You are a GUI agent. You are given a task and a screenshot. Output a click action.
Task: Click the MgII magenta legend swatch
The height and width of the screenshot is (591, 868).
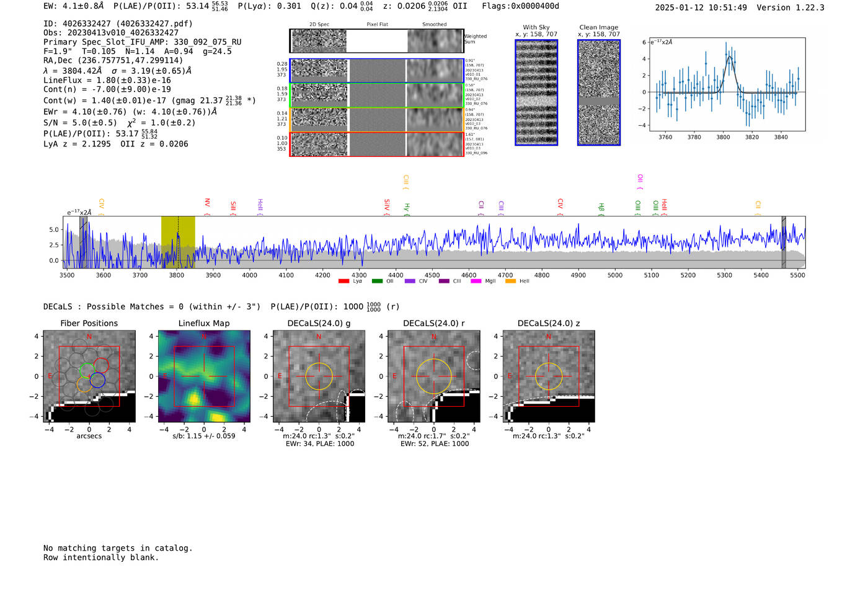[x=476, y=282]
